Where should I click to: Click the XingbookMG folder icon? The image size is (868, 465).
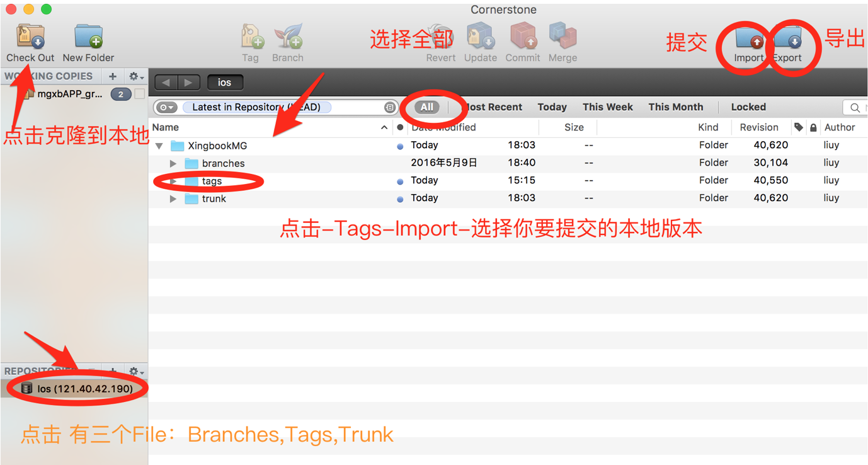point(178,146)
